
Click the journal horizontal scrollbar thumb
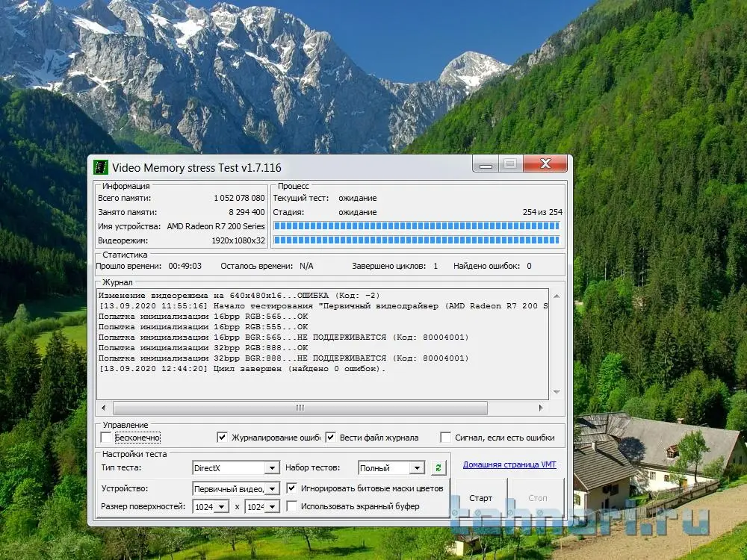(x=300, y=408)
